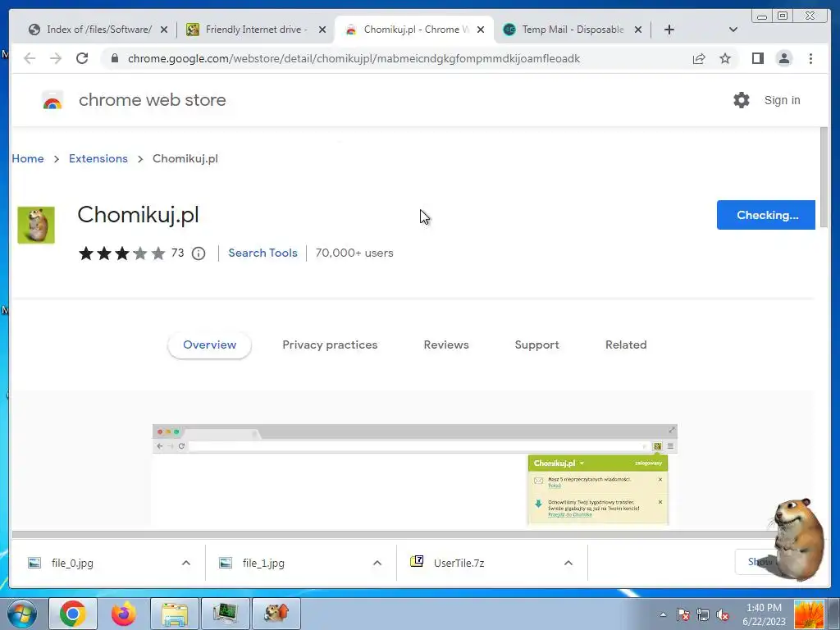This screenshot has height=630, width=840.
Task: Click the browser forward arrow
Action: (x=56, y=58)
